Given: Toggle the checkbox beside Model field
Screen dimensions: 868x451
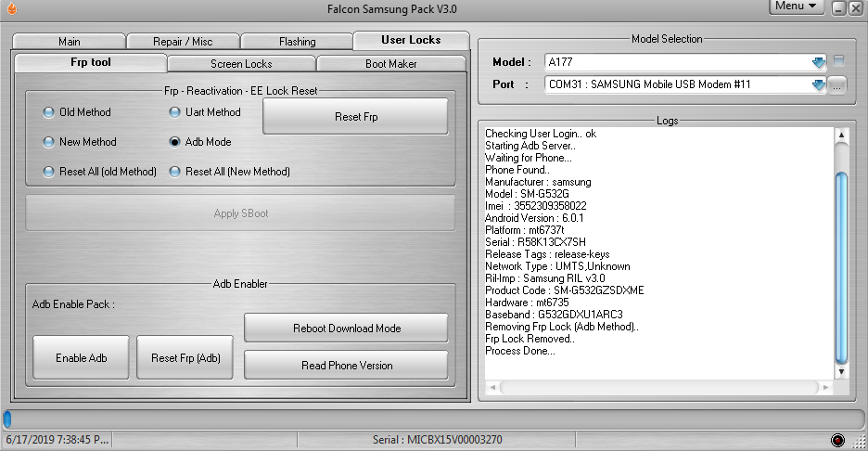Looking at the screenshot, I should pyautogui.click(x=838, y=61).
